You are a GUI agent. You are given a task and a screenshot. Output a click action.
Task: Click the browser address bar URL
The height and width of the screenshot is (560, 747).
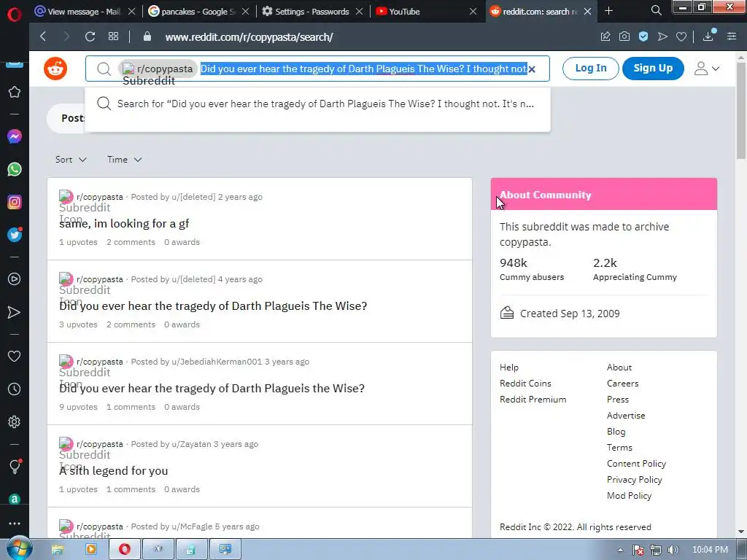click(x=249, y=37)
